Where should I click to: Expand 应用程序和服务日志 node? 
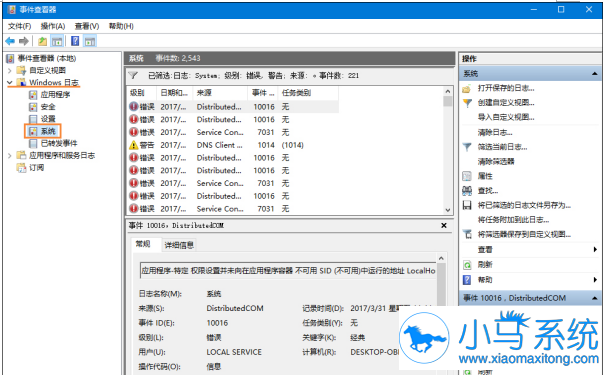(x=10, y=156)
